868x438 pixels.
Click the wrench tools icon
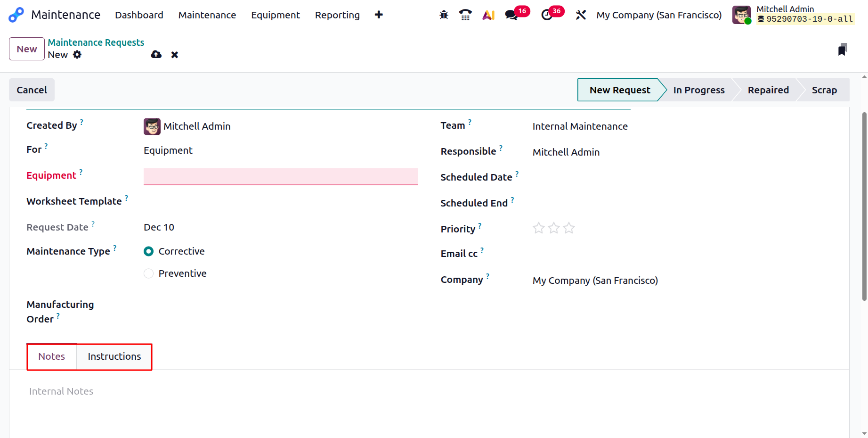pyautogui.click(x=581, y=15)
